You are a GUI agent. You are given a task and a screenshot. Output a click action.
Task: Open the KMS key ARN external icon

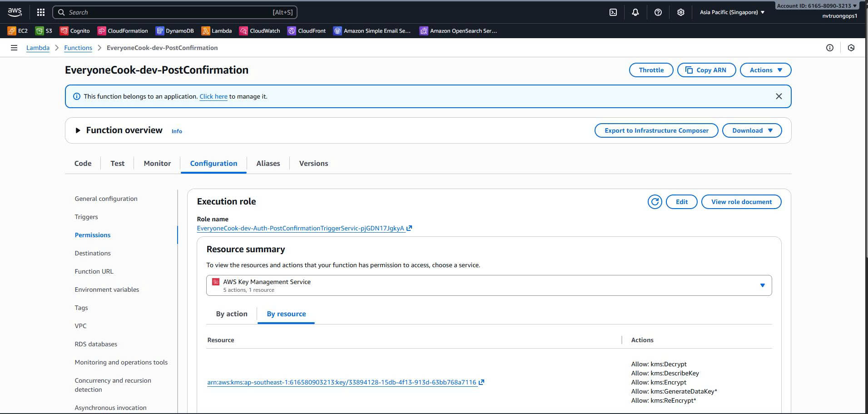(x=481, y=382)
